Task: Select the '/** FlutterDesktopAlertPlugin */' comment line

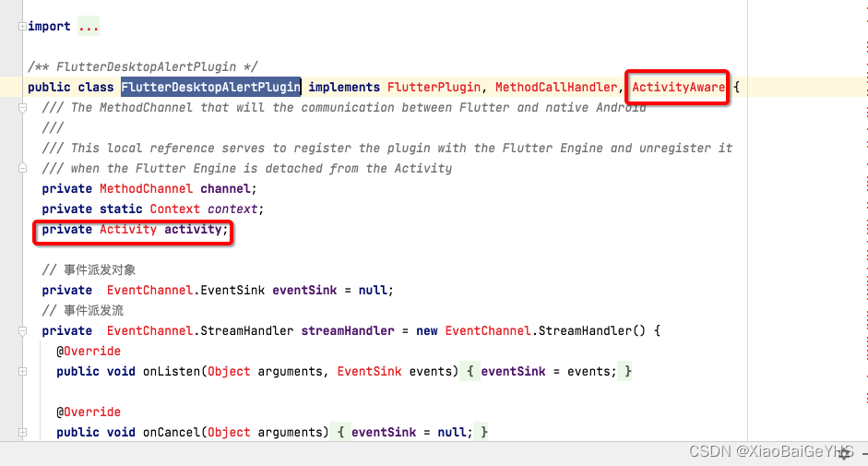Action: pyautogui.click(x=143, y=67)
